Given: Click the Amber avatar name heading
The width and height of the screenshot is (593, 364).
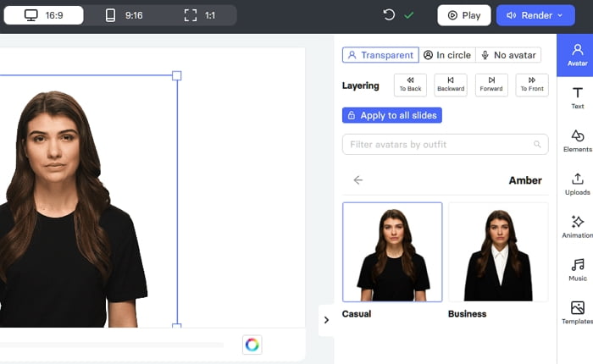Looking at the screenshot, I should 525,180.
